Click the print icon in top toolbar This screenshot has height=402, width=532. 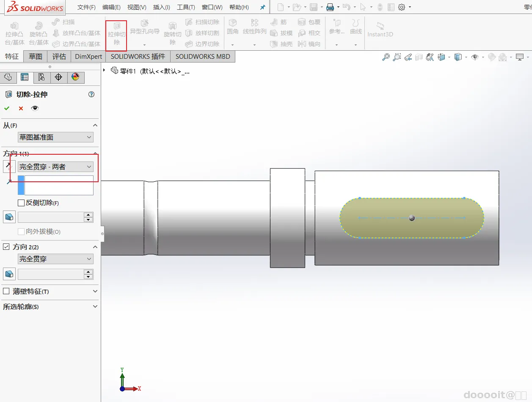pyautogui.click(x=330, y=7)
